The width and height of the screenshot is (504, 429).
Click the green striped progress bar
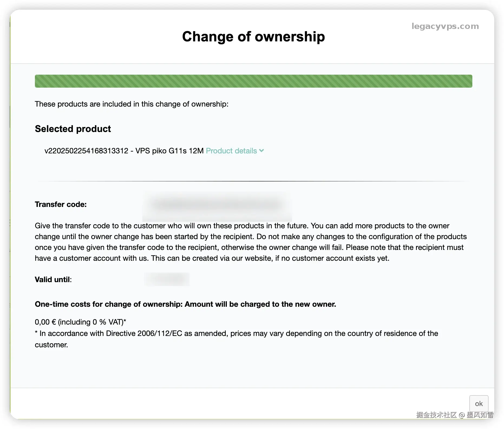[x=253, y=81]
